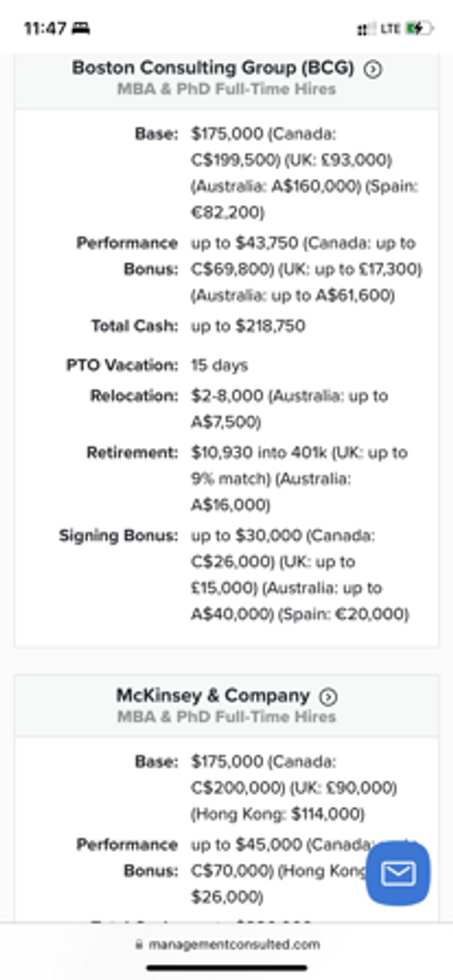Tap the BCG Retirement label
This screenshot has width=453, height=980.
[x=132, y=453]
